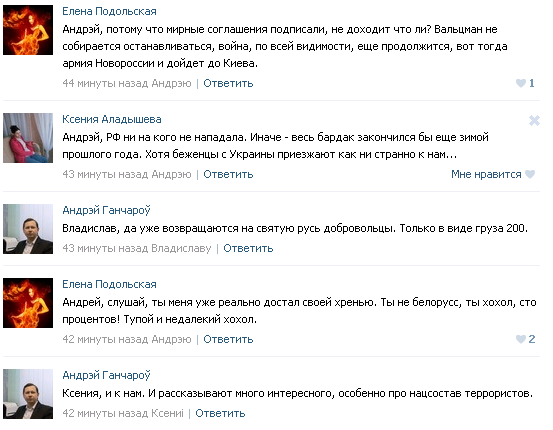Open Ксения Аладышева's profile name link
Viewport: 553px width, 430px height.
(112, 119)
